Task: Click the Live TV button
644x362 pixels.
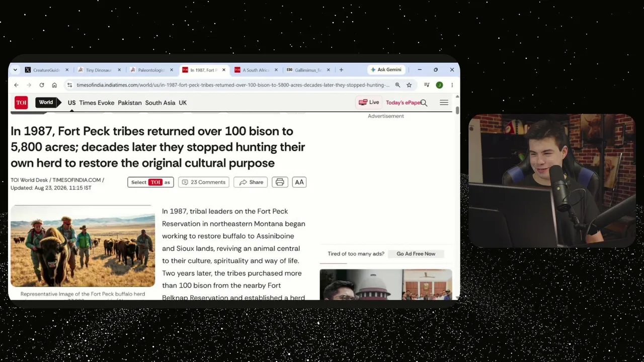Action: click(369, 103)
